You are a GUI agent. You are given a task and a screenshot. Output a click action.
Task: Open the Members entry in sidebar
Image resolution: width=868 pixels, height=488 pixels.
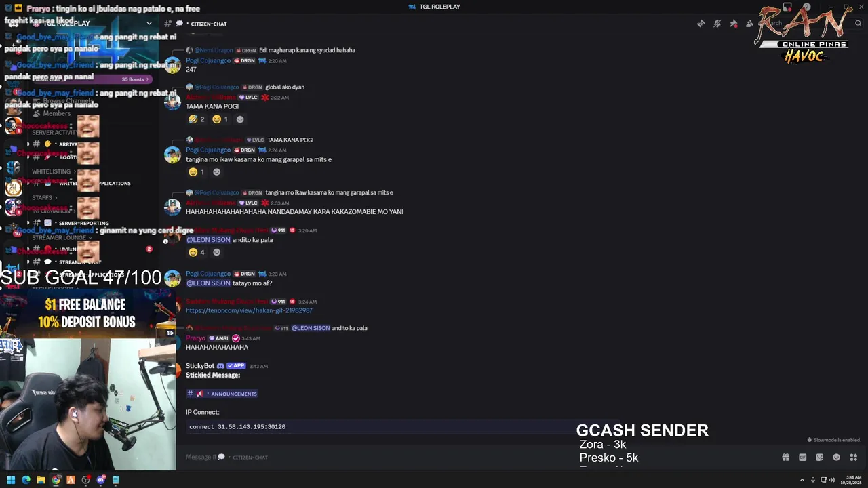tap(56, 113)
